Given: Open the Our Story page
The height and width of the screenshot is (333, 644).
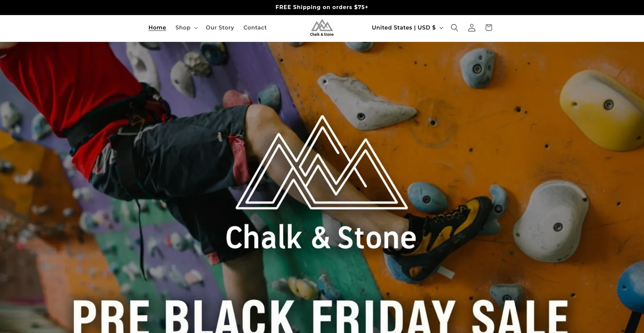Looking at the screenshot, I should point(220,27).
